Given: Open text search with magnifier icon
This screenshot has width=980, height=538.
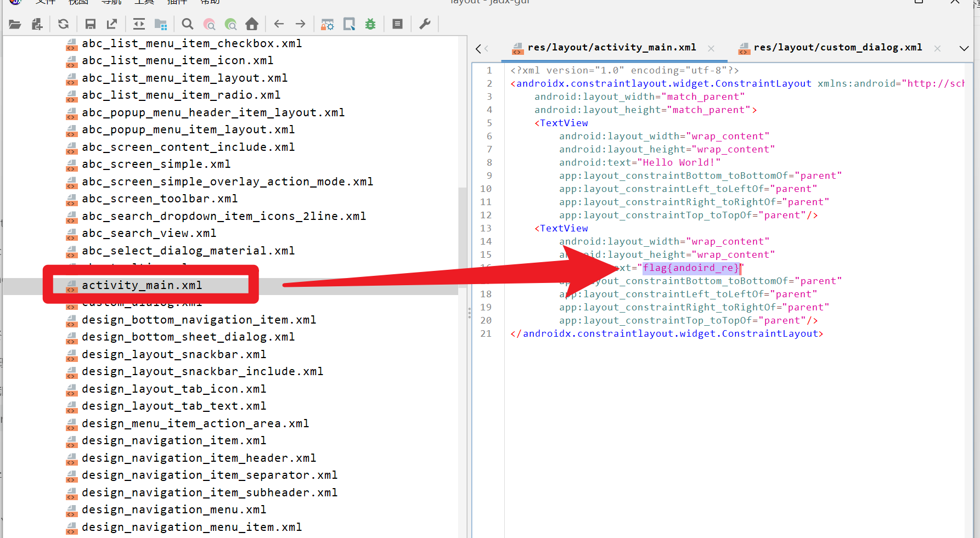Looking at the screenshot, I should [188, 24].
